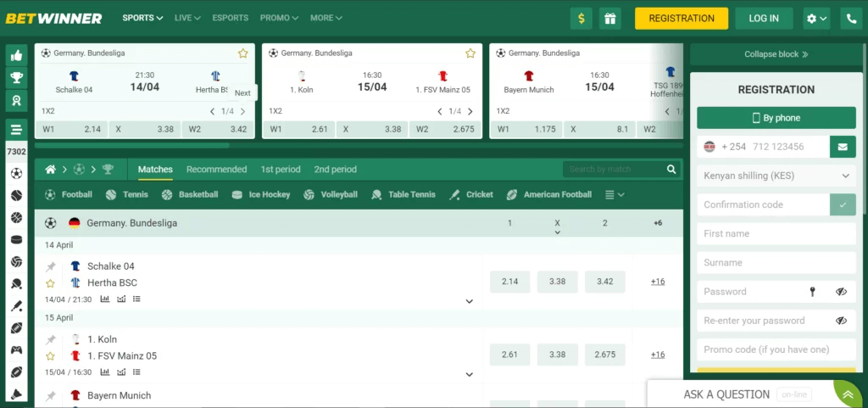Screen dimensions: 868x408
Task: Open statistics chart icon for Schalke 04 match
Action: tap(104, 299)
